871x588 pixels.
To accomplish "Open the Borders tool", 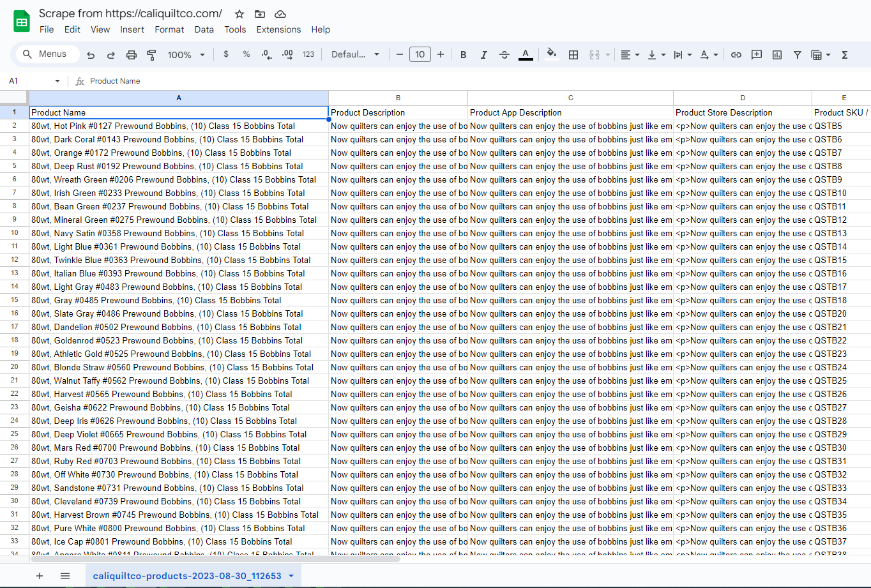I will click(x=573, y=55).
